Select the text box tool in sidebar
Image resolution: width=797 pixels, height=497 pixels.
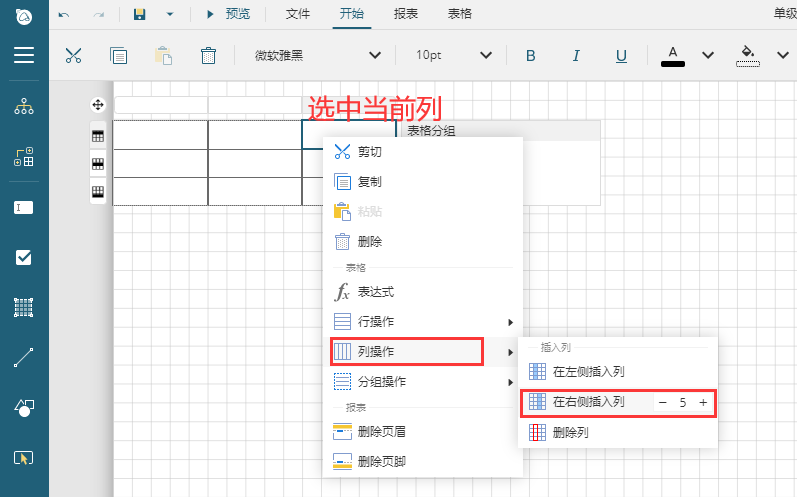point(24,207)
